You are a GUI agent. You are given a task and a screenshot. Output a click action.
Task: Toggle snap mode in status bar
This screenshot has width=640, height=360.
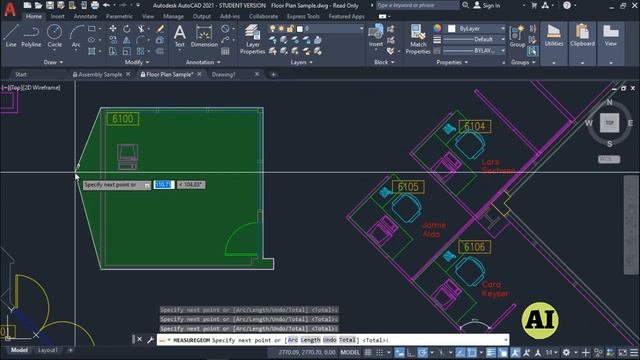(379, 353)
